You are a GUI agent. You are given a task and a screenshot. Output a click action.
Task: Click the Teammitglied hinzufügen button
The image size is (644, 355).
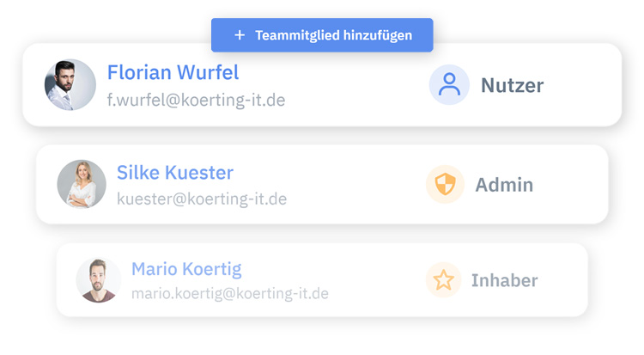[322, 35]
